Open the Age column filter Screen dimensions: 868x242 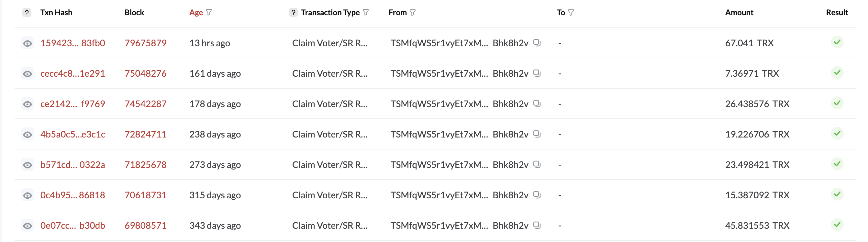209,13
